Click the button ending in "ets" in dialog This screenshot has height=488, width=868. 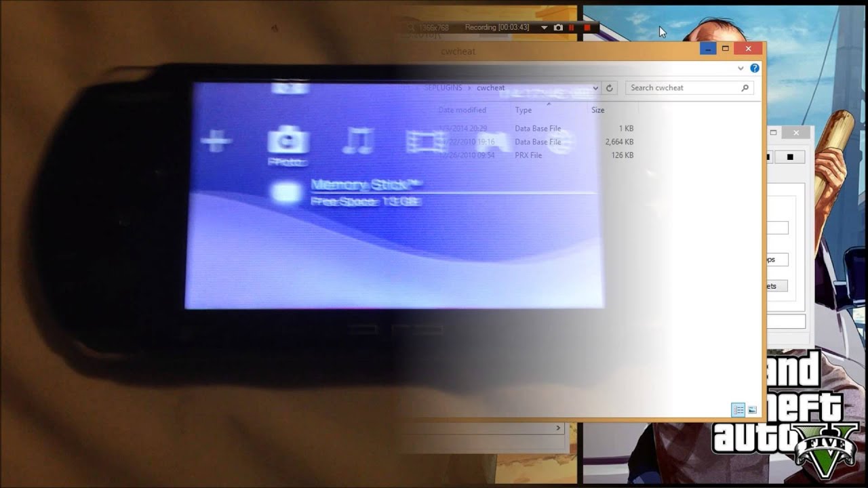point(776,286)
